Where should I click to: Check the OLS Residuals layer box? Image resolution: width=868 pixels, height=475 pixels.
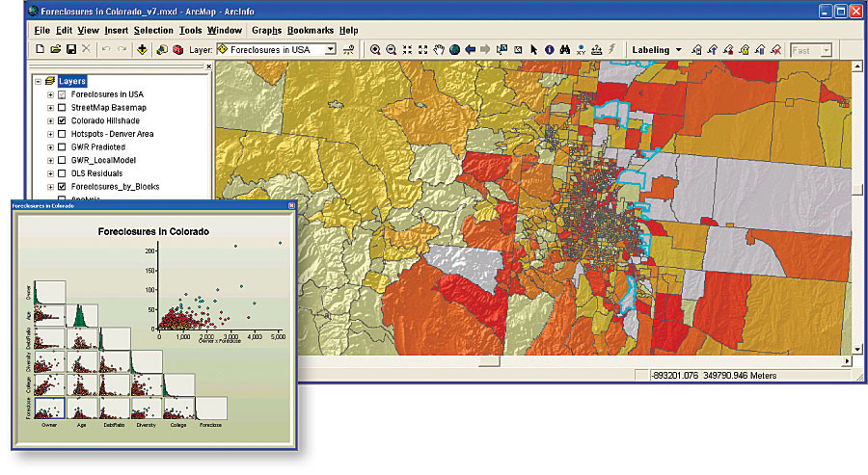point(62,173)
